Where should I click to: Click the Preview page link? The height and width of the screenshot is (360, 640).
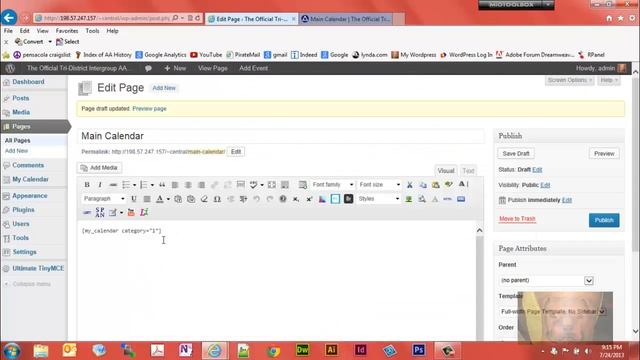point(149,109)
